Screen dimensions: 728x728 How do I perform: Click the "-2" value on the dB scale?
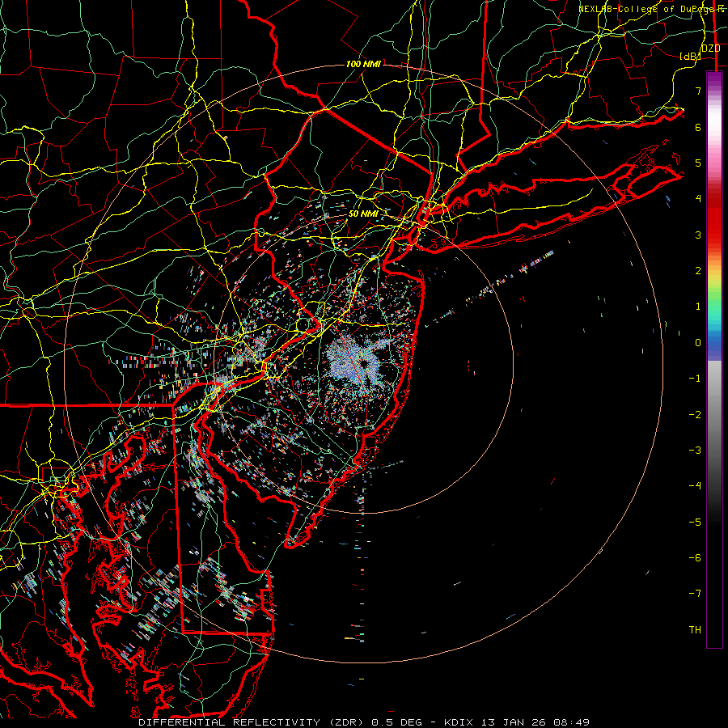[695, 415]
